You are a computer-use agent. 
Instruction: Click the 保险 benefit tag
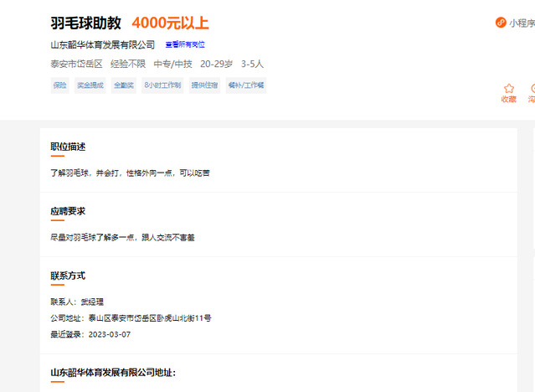point(59,85)
